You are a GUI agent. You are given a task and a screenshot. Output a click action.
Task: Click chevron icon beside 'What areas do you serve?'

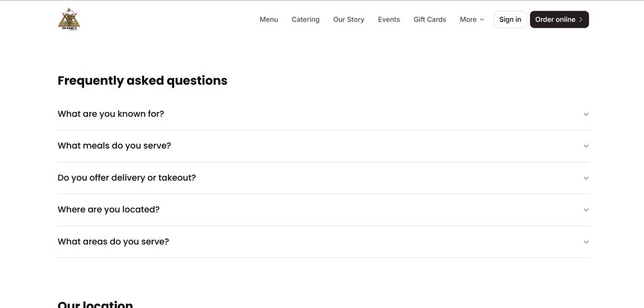point(586,242)
